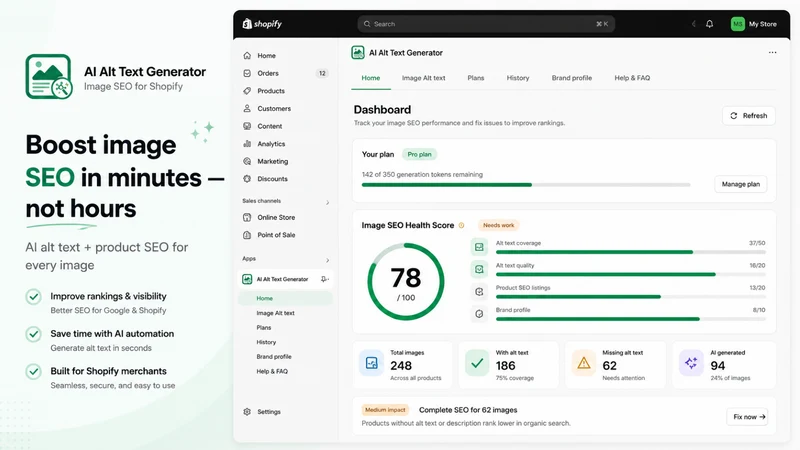Click the Total images card icon
800x450 pixels.
click(371, 363)
